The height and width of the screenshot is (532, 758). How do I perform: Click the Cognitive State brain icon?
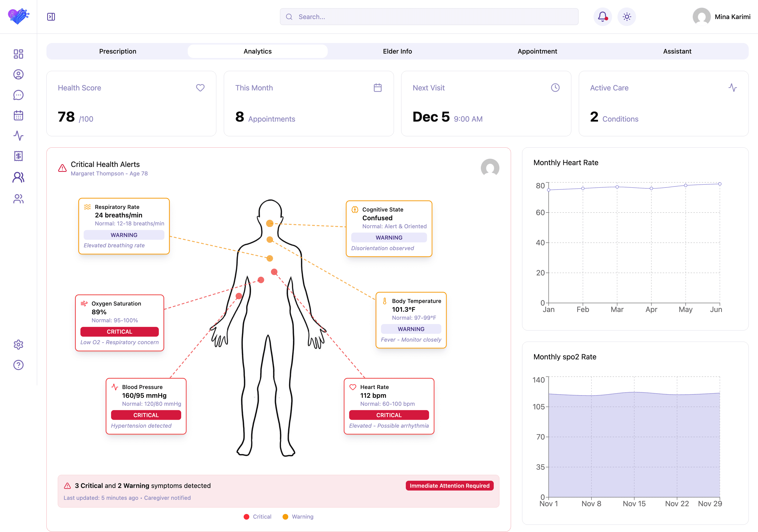click(x=355, y=210)
